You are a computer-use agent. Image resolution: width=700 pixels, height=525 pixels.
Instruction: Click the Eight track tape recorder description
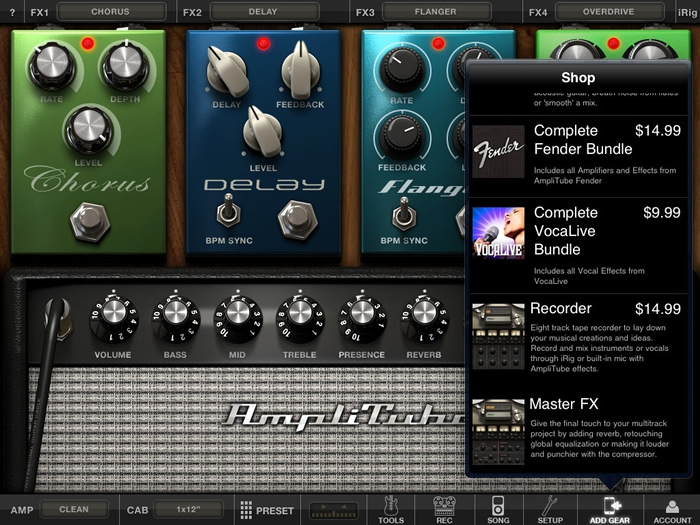click(599, 348)
